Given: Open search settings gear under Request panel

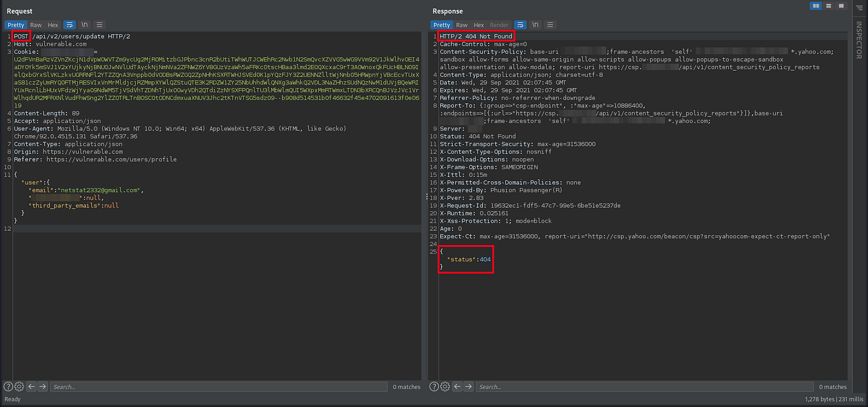Looking at the screenshot, I should (19, 387).
